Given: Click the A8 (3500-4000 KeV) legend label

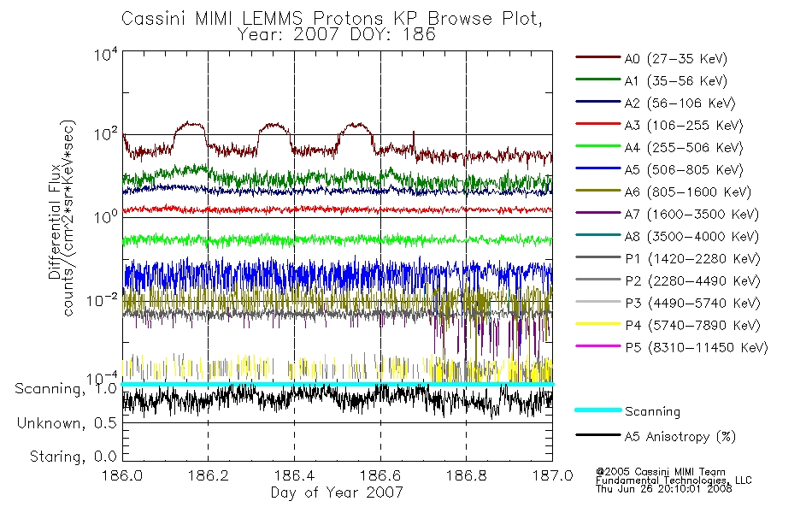Looking at the screenshot, I should [691, 237].
